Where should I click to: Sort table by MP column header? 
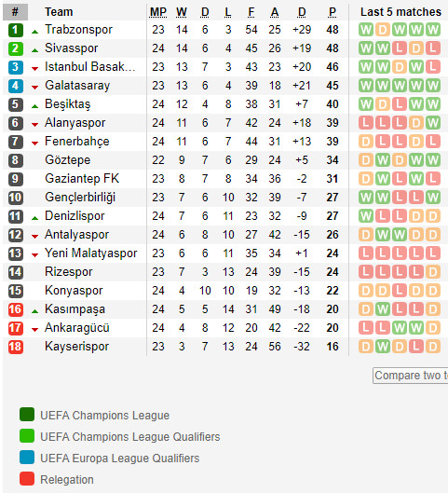click(x=158, y=12)
